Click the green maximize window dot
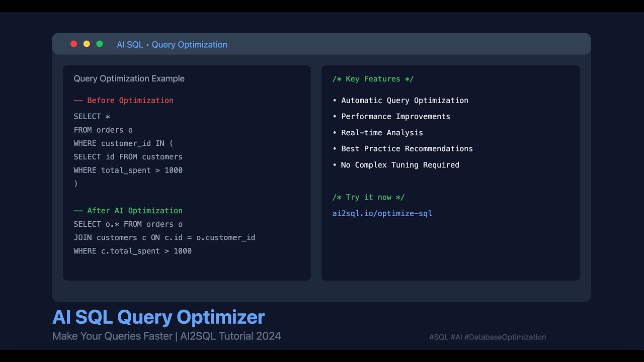Image resolution: width=644 pixels, height=362 pixels. point(100,44)
